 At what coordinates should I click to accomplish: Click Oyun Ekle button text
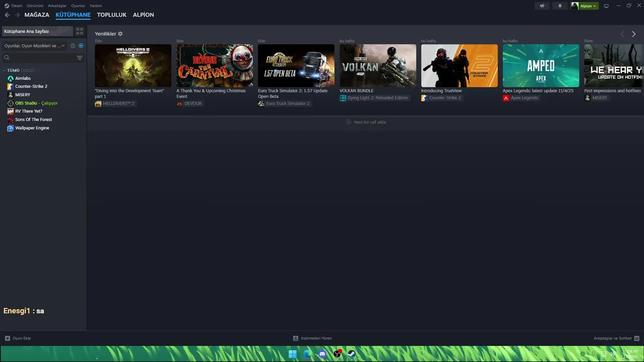22,338
